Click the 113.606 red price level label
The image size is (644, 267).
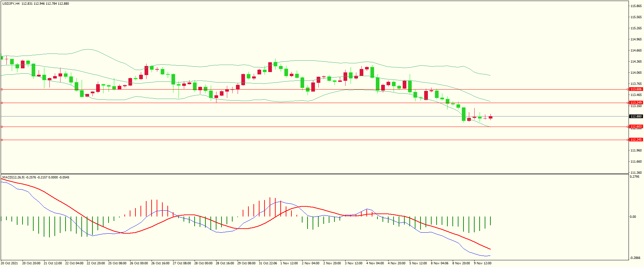(636, 89)
